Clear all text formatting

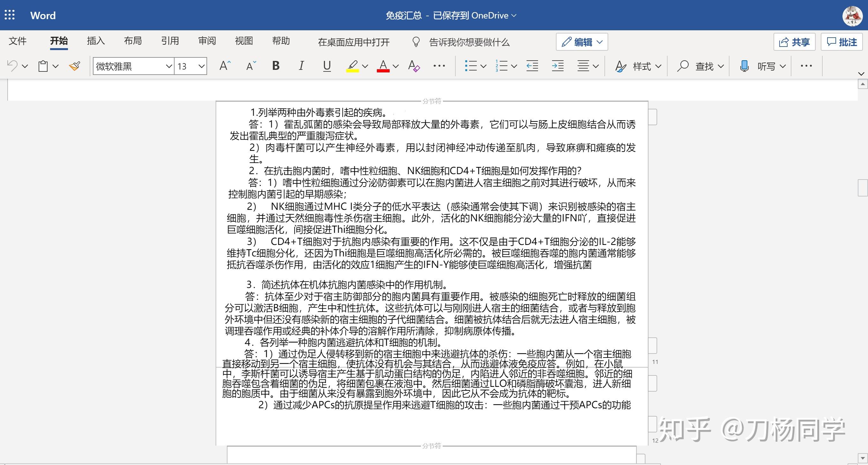414,66
